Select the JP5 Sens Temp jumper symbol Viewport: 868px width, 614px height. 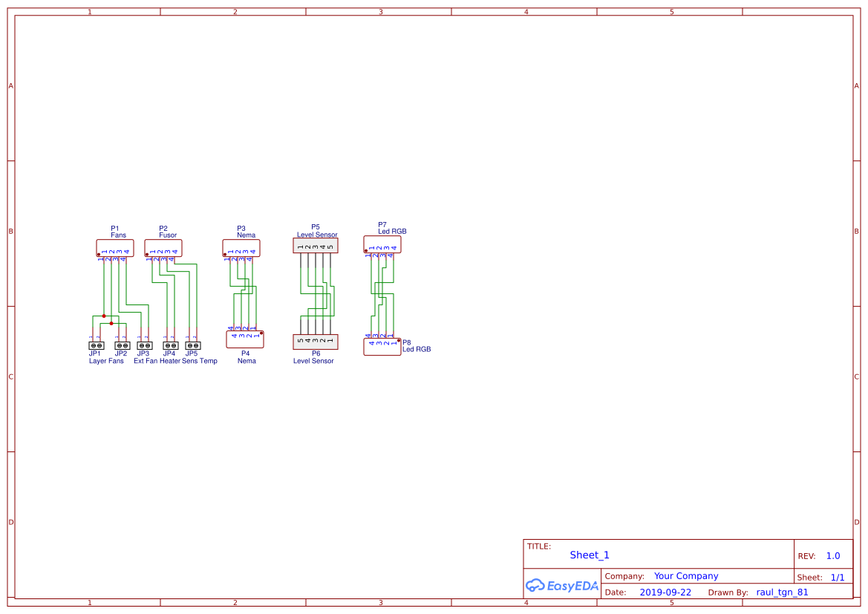(192, 345)
